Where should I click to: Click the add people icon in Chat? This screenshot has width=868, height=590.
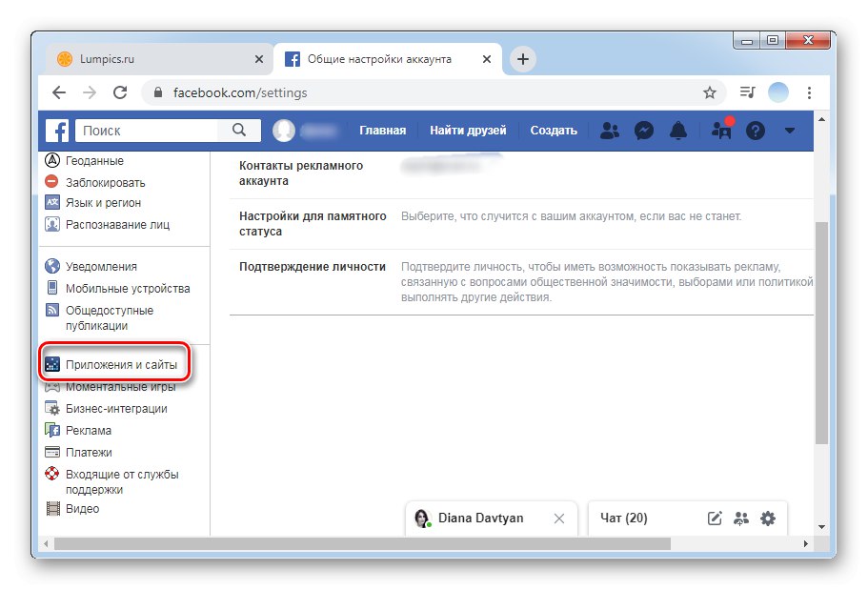[741, 518]
